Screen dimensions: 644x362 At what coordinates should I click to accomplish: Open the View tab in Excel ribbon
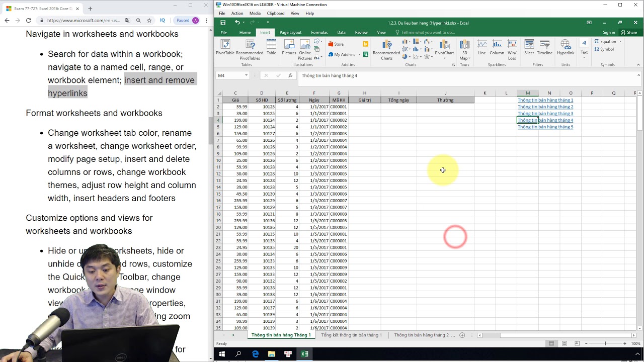[381, 32]
